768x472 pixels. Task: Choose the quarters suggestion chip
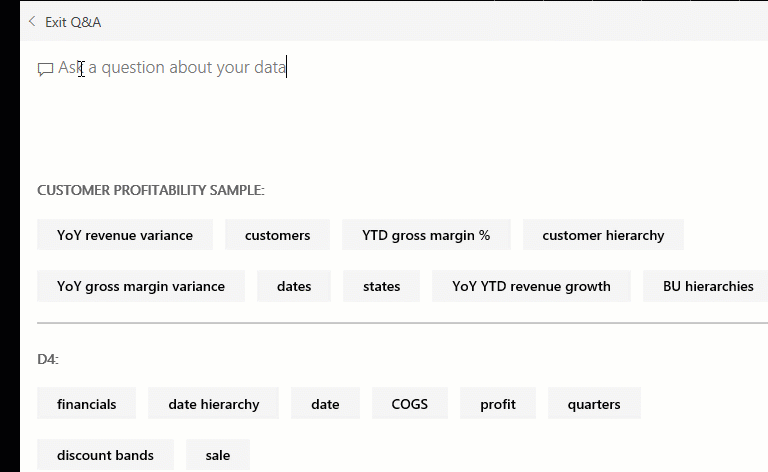(x=594, y=404)
